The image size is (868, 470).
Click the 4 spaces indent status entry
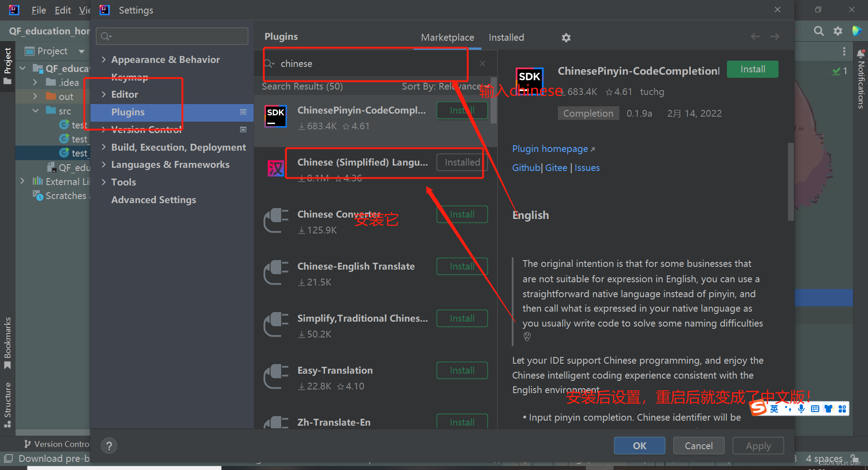(x=824, y=459)
